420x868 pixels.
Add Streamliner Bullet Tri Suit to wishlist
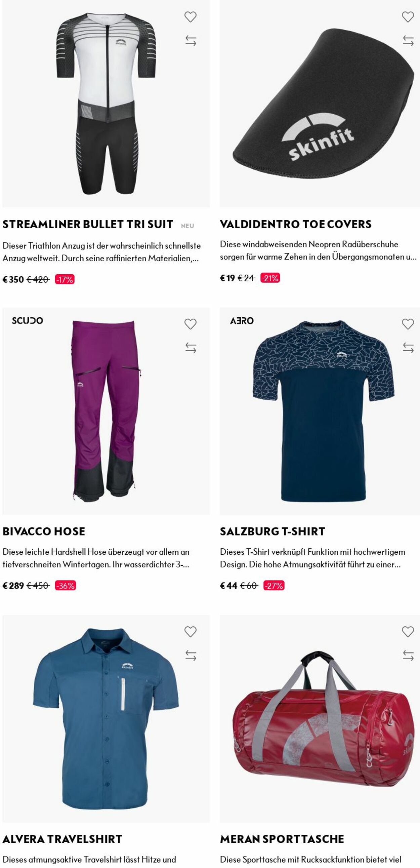[x=190, y=17]
